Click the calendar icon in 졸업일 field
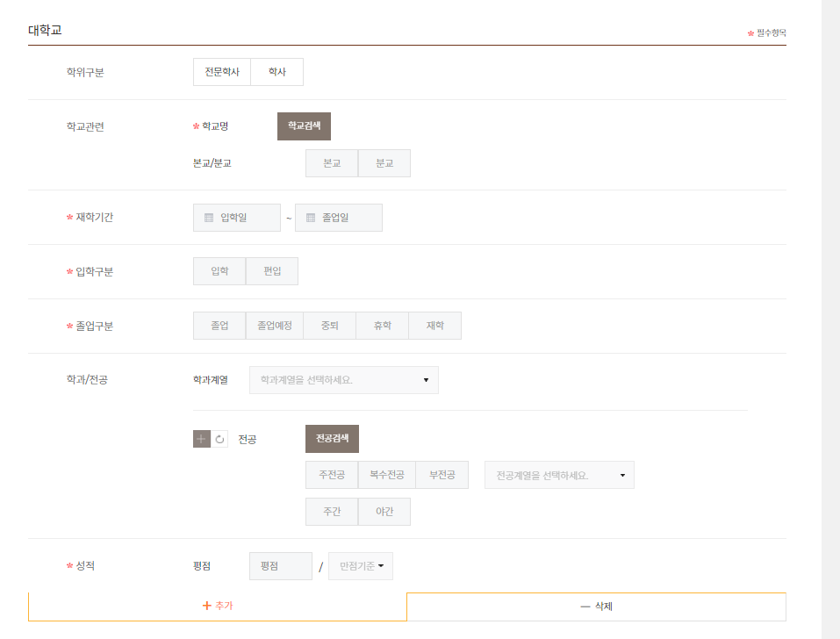This screenshot has width=840, height=639. [x=311, y=218]
